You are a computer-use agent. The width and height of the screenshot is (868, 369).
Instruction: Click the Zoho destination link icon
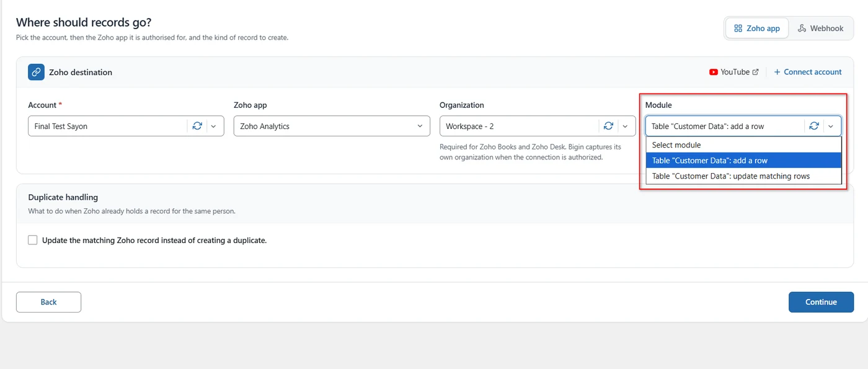coord(36,72)
